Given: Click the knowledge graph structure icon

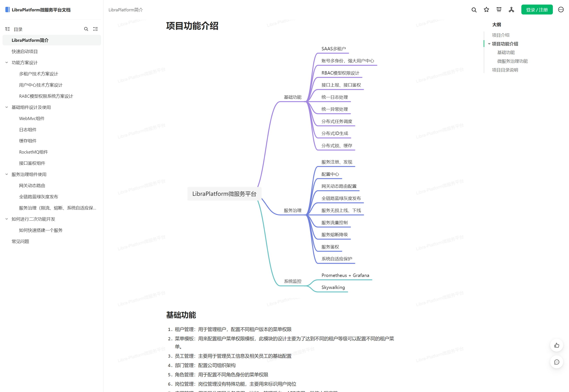Looking at the screenshot, I should [511, 10].
